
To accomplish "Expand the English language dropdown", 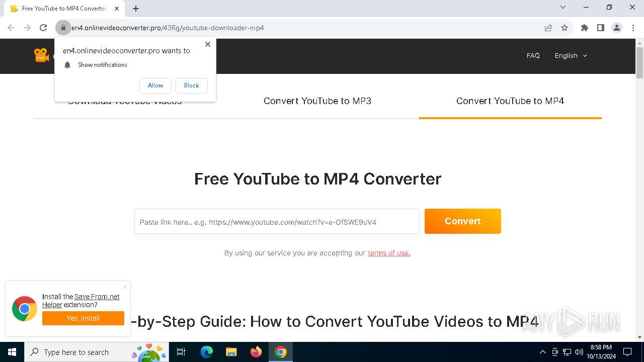I will 571,56.
